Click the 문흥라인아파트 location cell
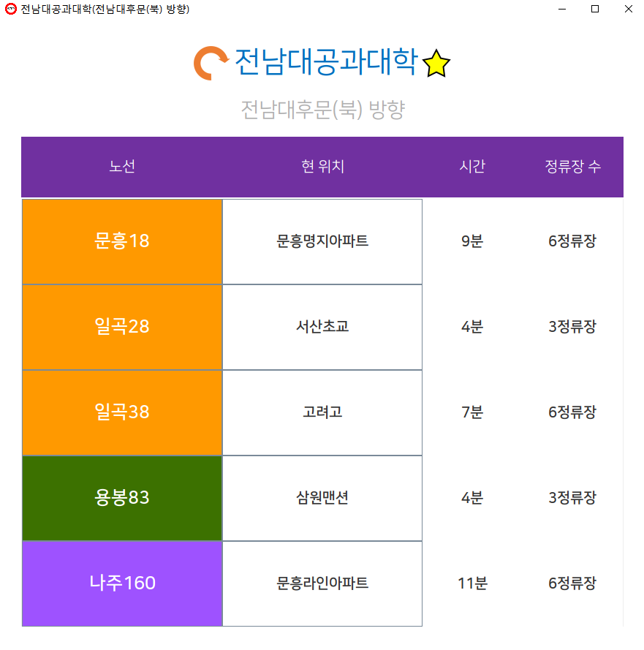 pos(322,583)
